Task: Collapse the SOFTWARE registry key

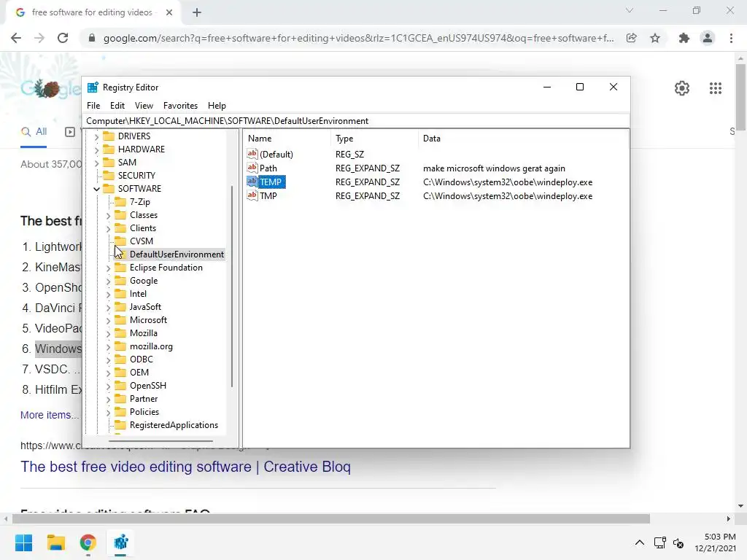Action: click(x=97, y=189)
